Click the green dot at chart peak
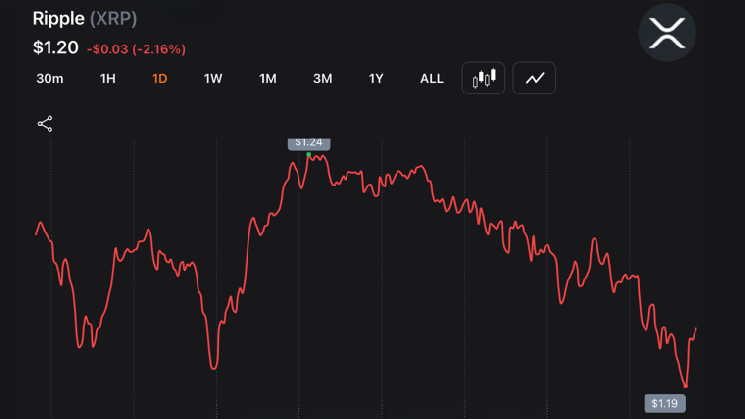This screenshot has width=745, height=419. tap(308, 154)
